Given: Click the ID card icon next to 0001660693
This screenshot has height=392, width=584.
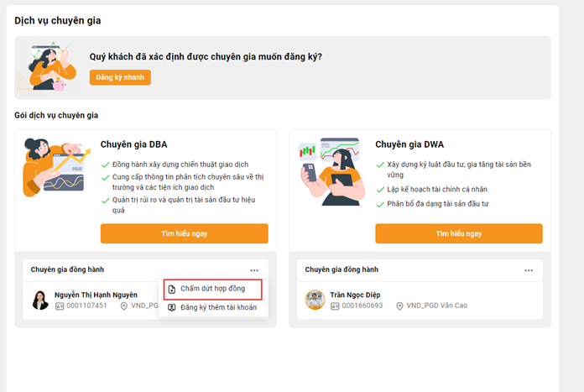Looking at the screenshot, I should coord(335,306).
